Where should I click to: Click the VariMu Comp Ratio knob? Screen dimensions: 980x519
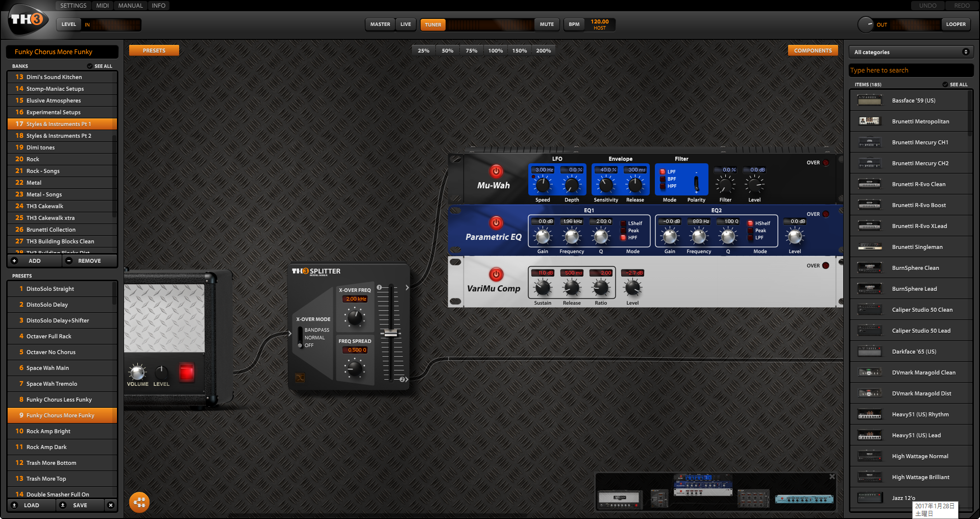click(601, 288)
